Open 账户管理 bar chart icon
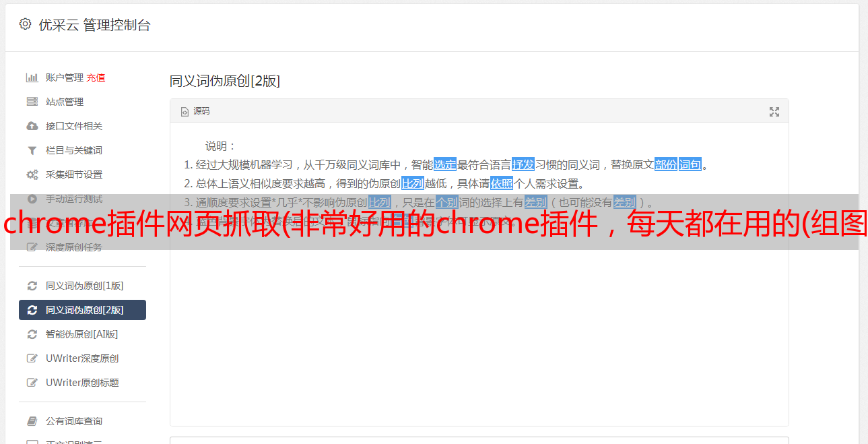This screenshot has width=868, height=444. pos(32,77)
